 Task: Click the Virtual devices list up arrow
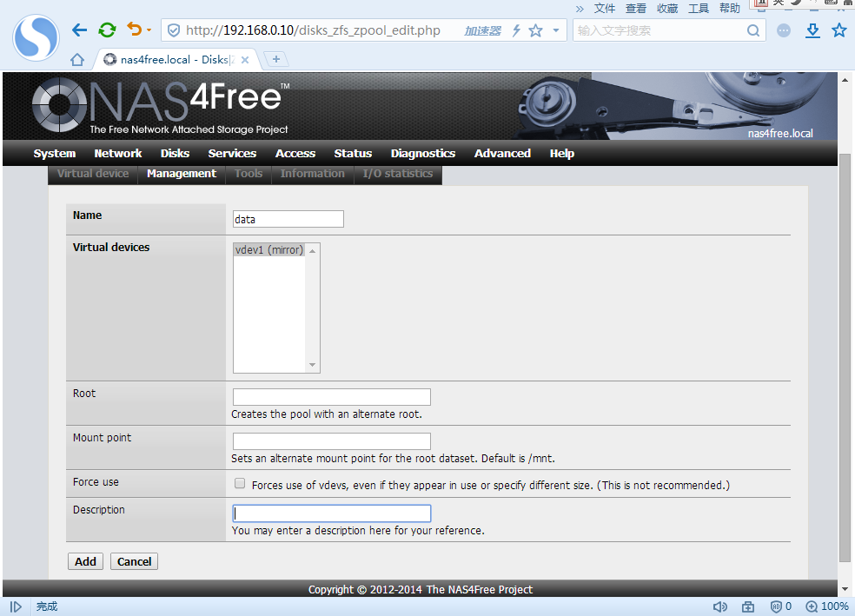(313, 251)
